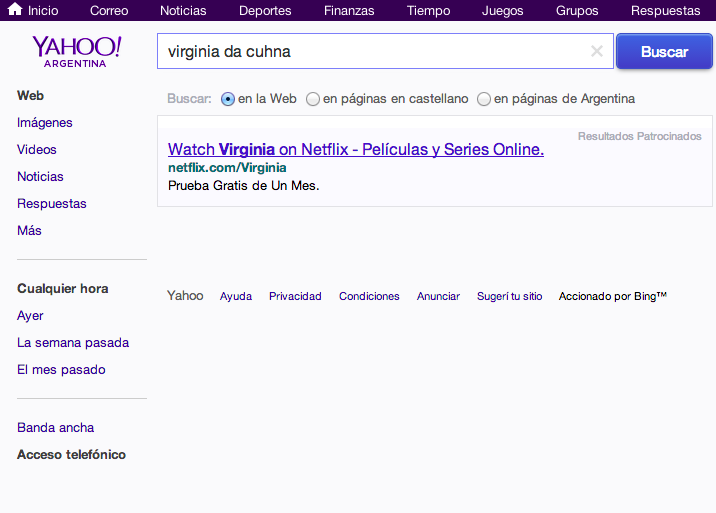Select 'en páginas en castellano' radio option

click(313, 99)
